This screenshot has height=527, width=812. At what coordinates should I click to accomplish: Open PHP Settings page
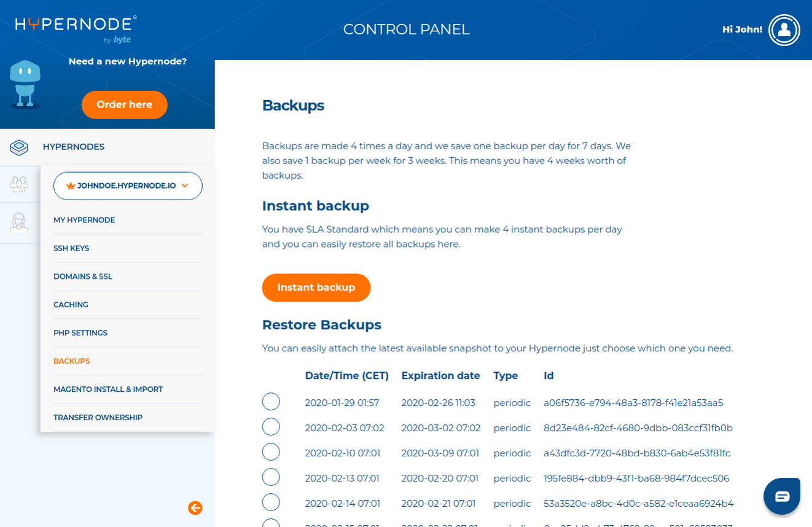pyautogui.click(x=80, y=333)
